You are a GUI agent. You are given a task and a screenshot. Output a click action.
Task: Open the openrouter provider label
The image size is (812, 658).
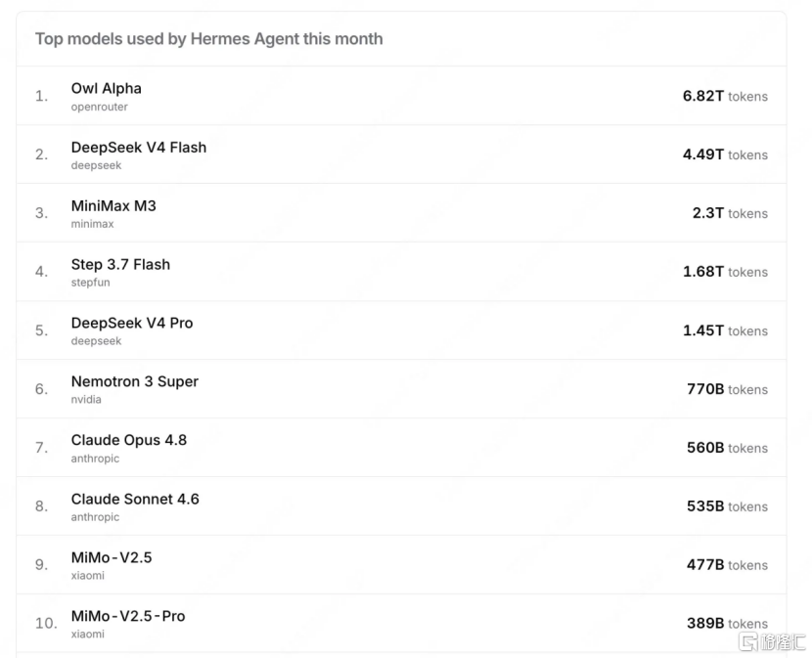pyautogui.click(x=100, y=107)
